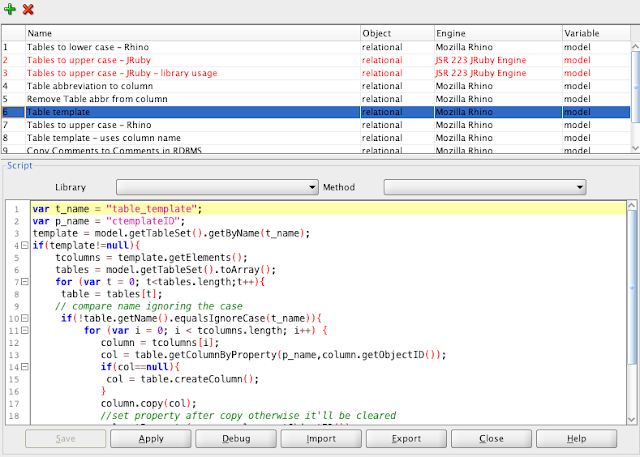The image size is (640, 457).
Task: Click 'equalsIgnoreCase' in code line 10
Action: coord(220,318)
